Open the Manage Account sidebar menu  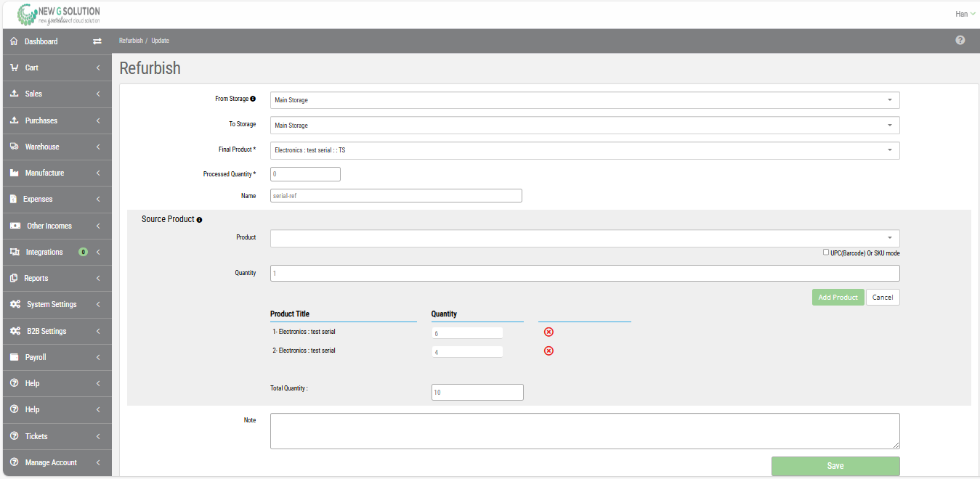click(x=57, y=462)
